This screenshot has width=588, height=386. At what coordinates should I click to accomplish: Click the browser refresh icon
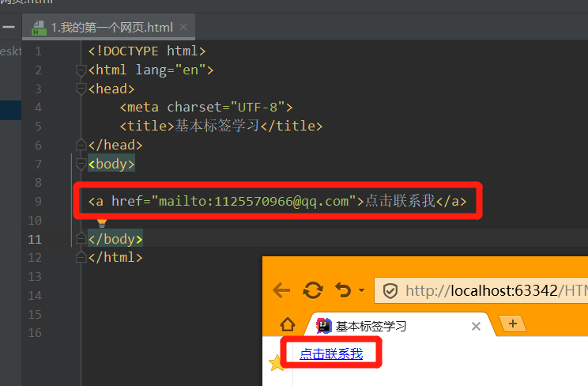pos(313,290)
